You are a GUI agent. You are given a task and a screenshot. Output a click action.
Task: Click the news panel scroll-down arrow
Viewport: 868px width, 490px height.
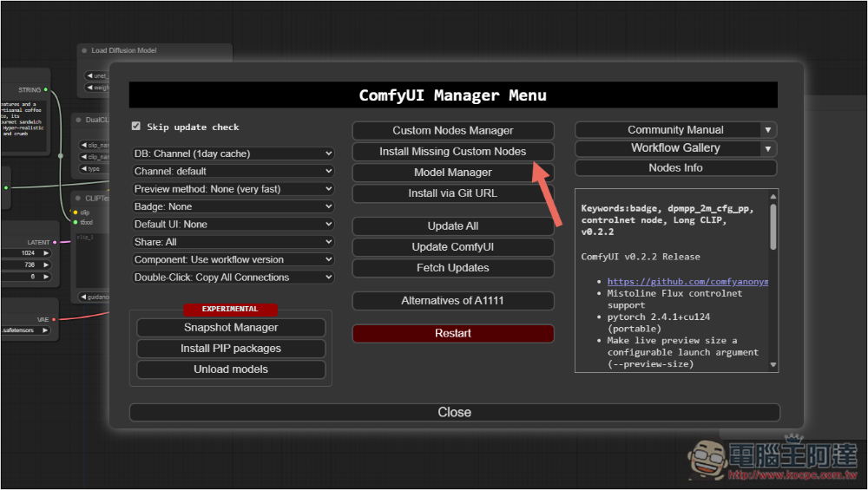click(773, 366)
